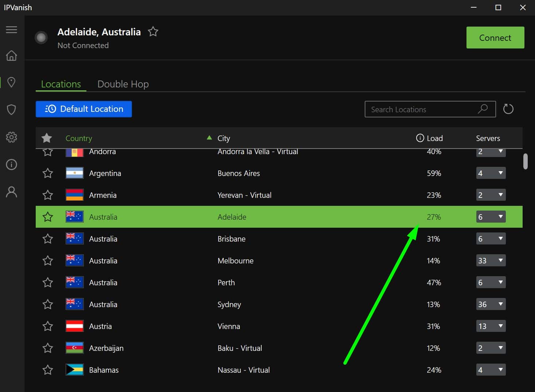Click the Armenia flag icon
Viewport: 535px width, 392px height.
coord(74,195)
